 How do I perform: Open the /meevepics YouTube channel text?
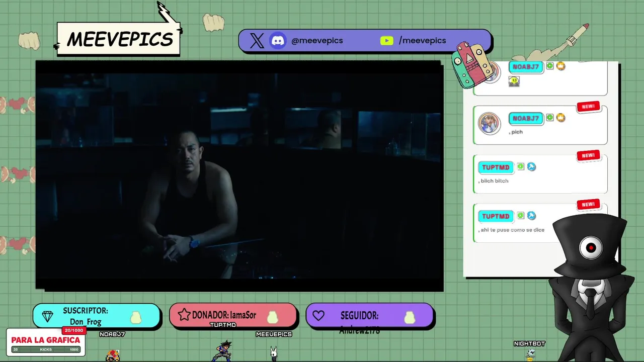422,41
